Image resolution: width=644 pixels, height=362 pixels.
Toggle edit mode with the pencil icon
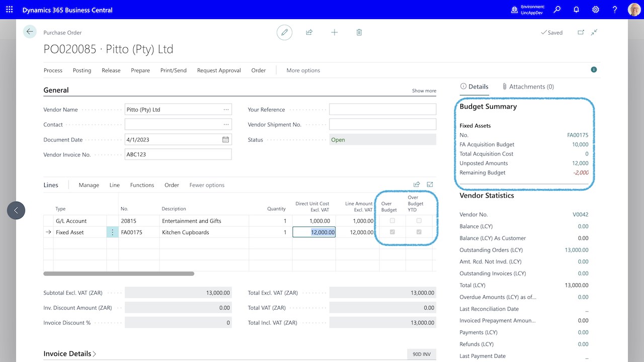(284, 32)
